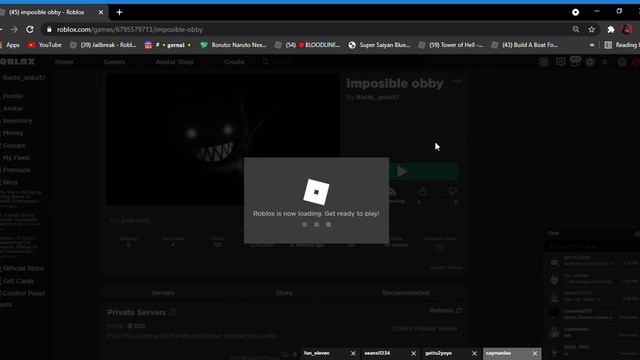Image resolution: width=640 pixels, height=360 pixels.
Task: Open the YouTube bookmark
Action: click(x=44, y=45)
